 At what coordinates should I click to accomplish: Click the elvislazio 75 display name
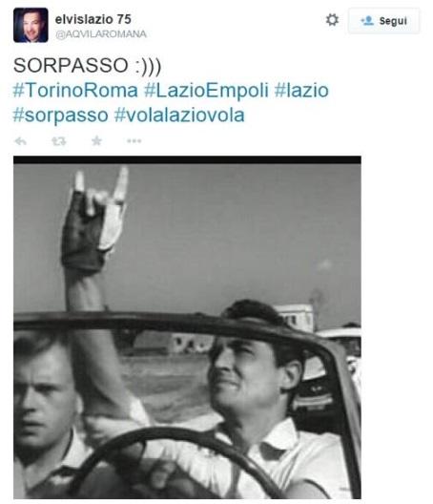(93, 19)
